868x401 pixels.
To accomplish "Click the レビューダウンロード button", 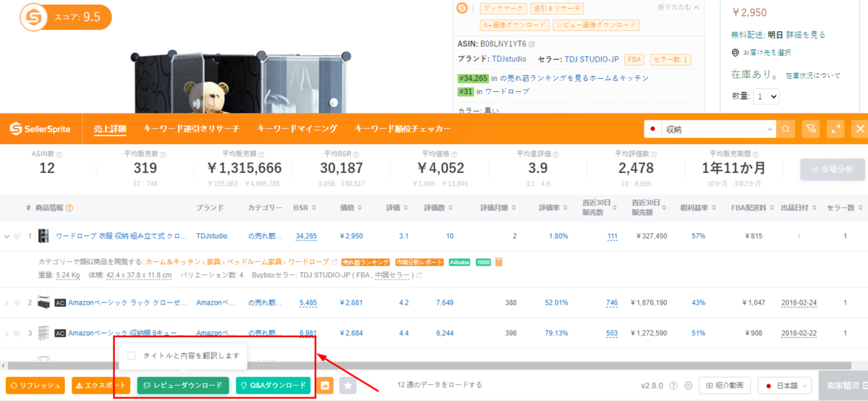I will pyautogui.click(x=183, y=385).
